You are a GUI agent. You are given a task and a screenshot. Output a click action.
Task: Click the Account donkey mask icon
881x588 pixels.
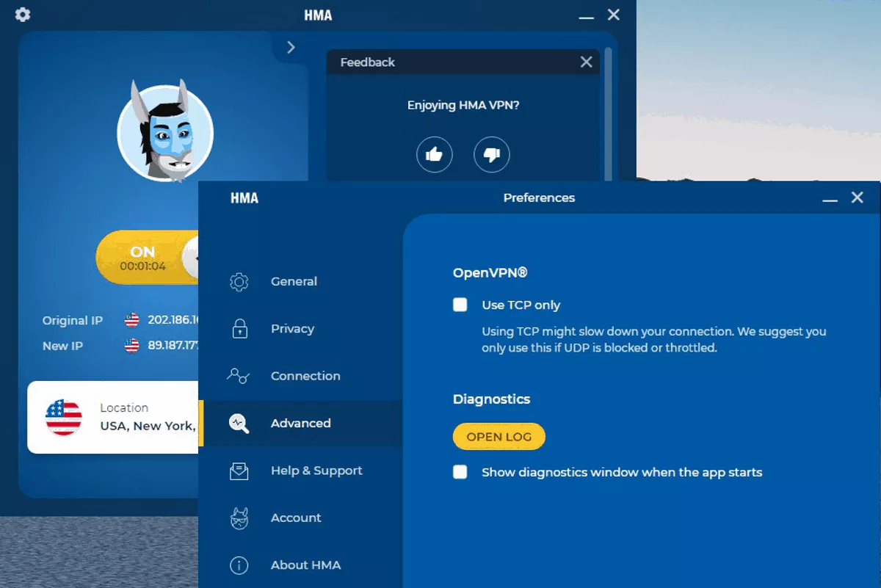click(239, 518)
